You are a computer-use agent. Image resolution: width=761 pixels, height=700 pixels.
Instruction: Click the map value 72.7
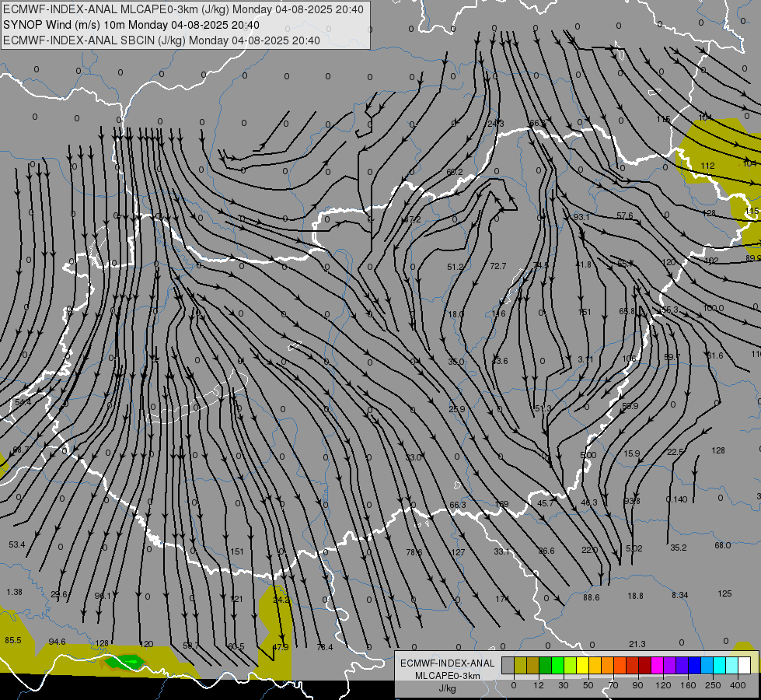(498, 266)
